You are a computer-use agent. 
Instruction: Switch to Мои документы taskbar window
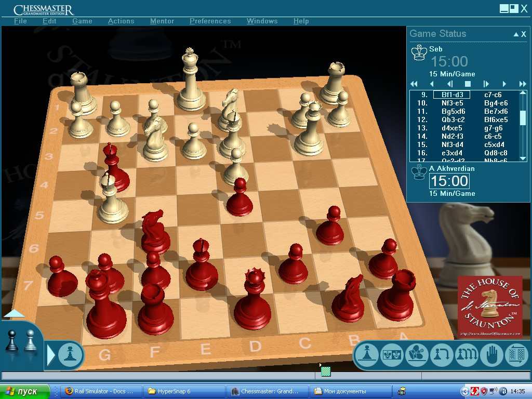point(350,391)
